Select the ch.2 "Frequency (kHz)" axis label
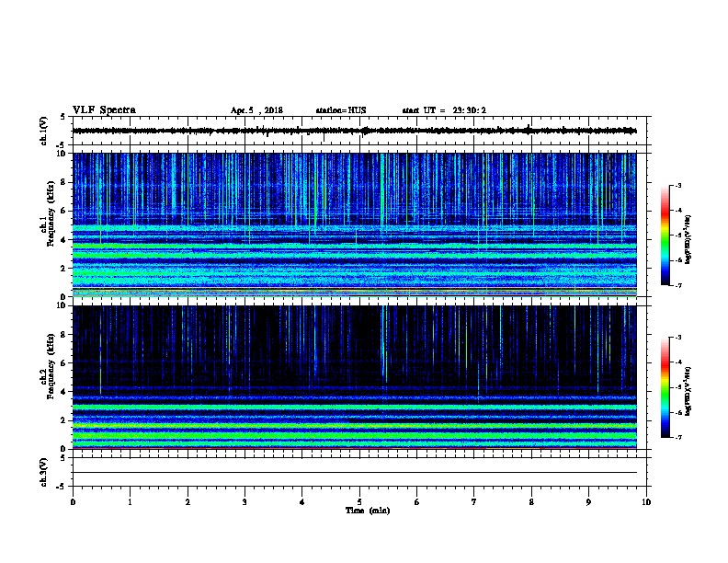The width and height of the screenshot is (728, 563). pyautogui.click(x=51, y=365)
